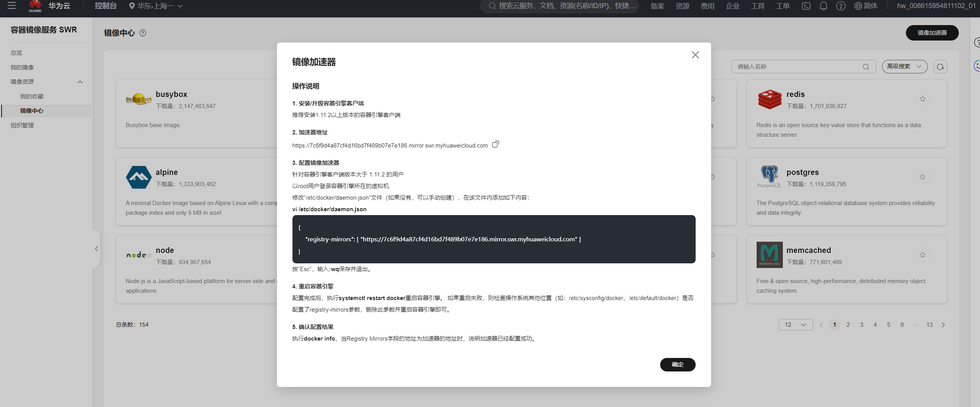Refresh the image list

tap(940, 67)
